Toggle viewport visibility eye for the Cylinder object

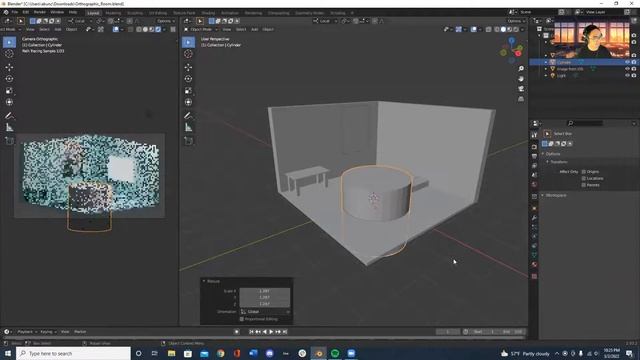tap(627, 62)
